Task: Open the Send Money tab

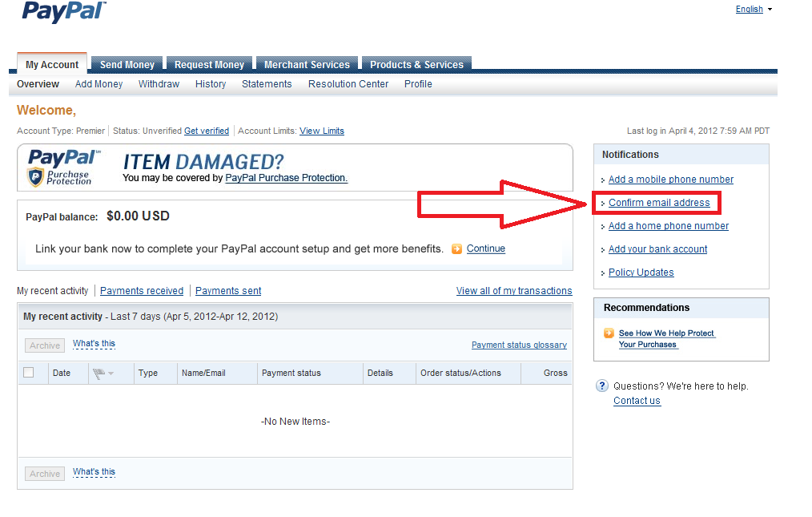Action: 127,64
